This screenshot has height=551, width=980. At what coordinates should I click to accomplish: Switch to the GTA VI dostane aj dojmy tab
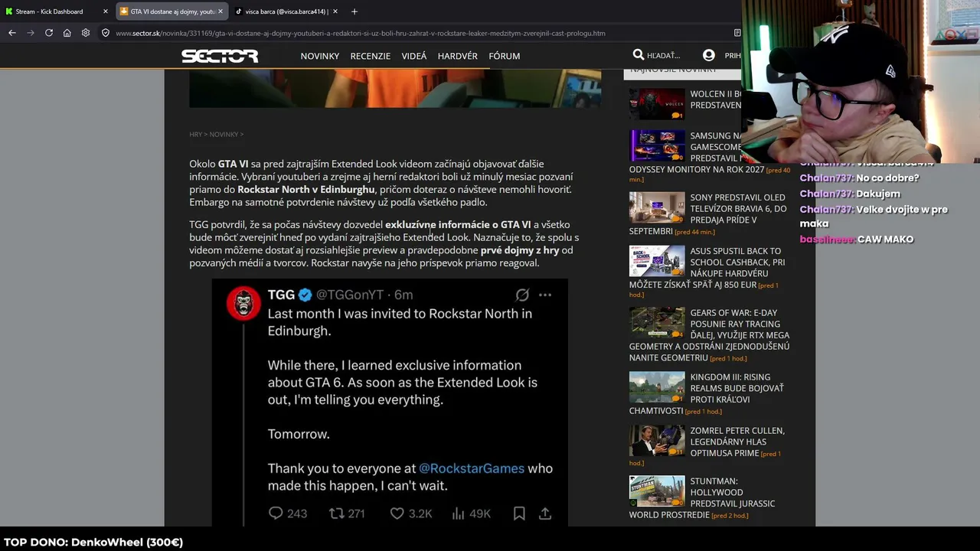[x=172, y=11]
